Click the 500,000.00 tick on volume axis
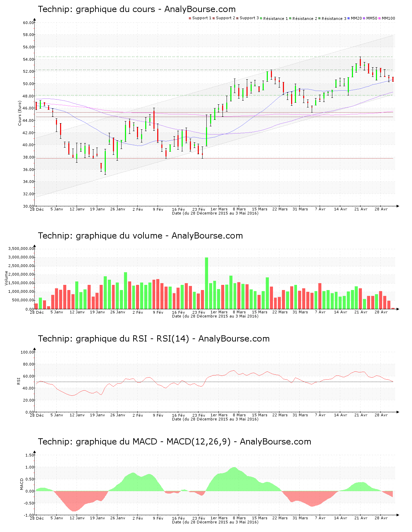The height and width of the screenshot is (532, 412). (x=23, y=300)
